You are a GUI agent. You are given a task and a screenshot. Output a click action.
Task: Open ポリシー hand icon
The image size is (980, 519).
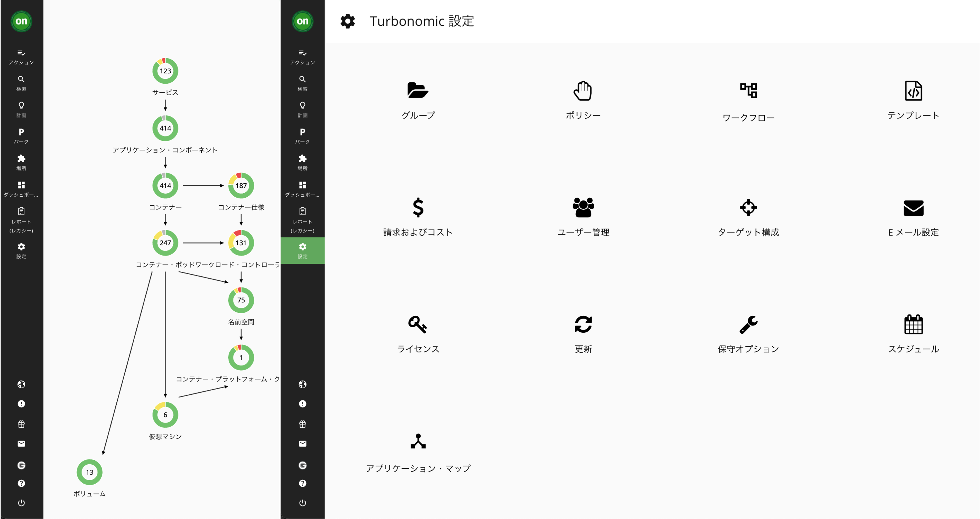583,91
